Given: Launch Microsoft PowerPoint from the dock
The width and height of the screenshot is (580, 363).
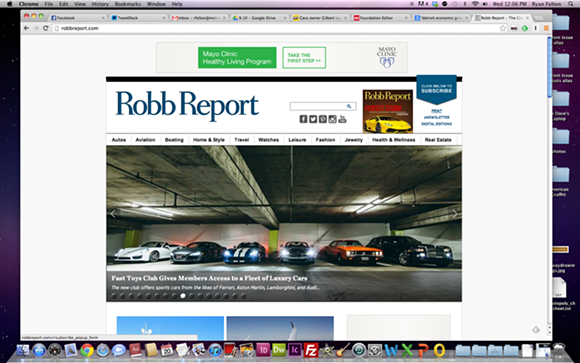Looking at the screenshot, I should coord(423,350).
